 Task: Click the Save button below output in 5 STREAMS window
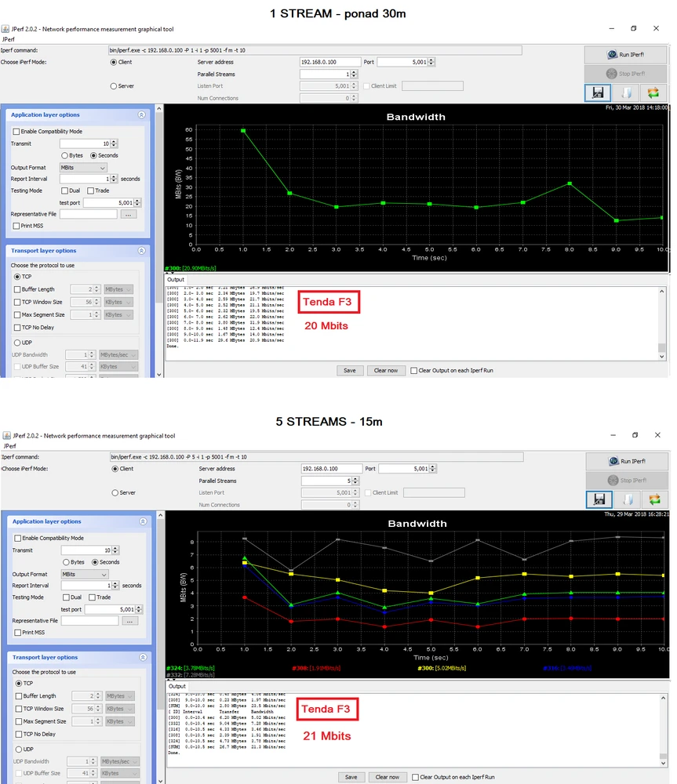(x=351, y=777)
